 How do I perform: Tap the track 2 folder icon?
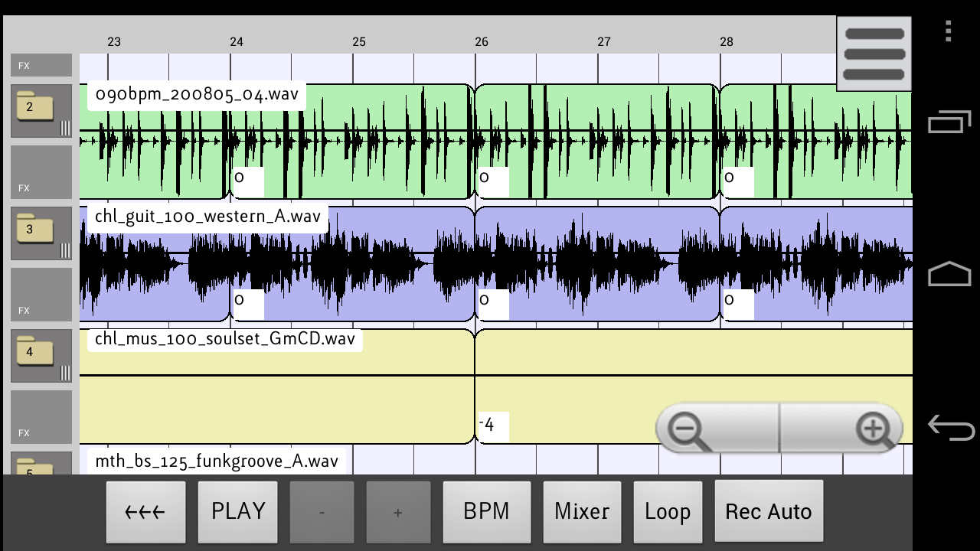click(35, 107)
